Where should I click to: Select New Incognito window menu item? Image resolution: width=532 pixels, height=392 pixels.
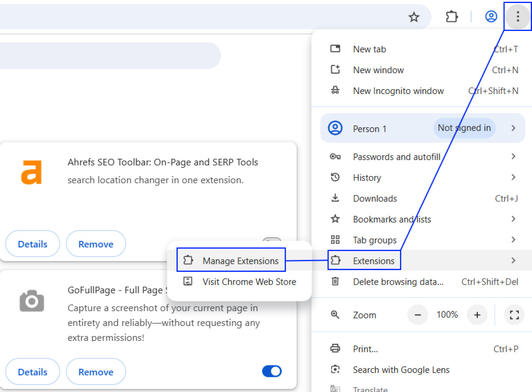[422, 91]
